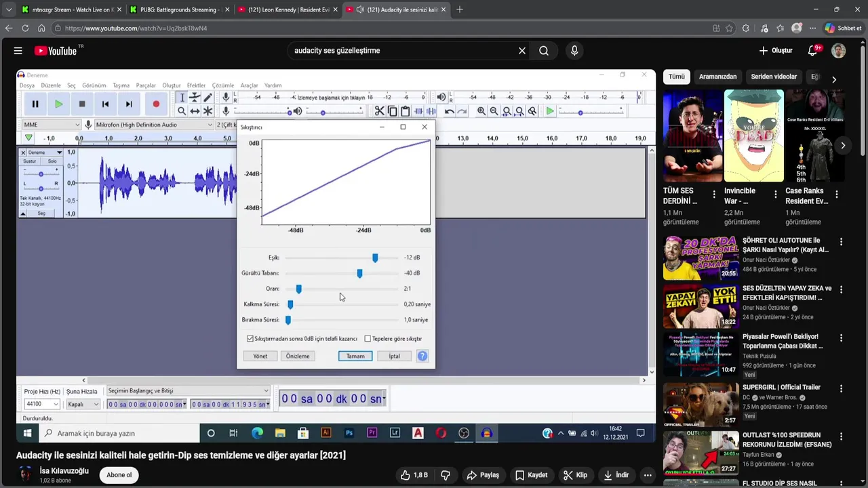Click the Play-at-speed green arrow

550,111
